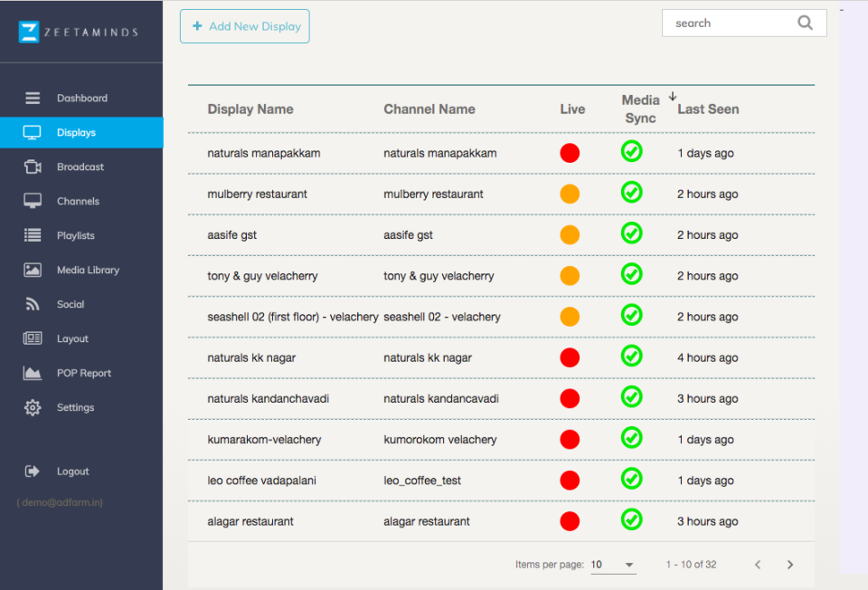Click display name alagar restaurant

pyautogui.click(x=250, y=521)
